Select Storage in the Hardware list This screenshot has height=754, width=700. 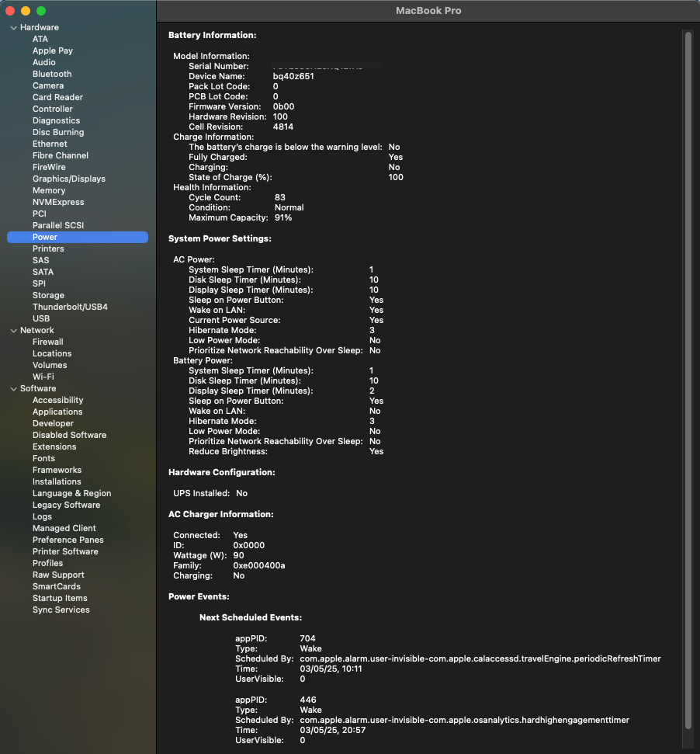49,295
